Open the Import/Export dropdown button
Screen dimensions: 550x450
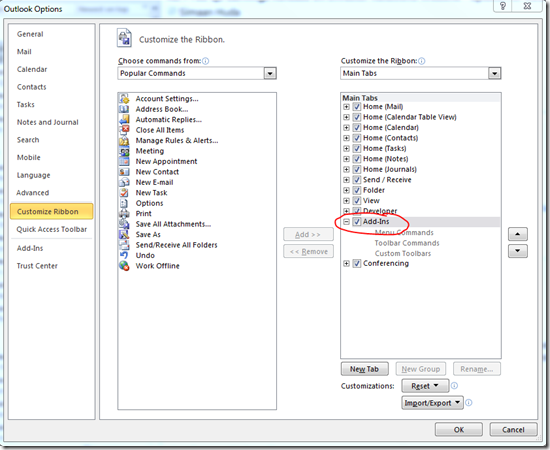(432, 403)
